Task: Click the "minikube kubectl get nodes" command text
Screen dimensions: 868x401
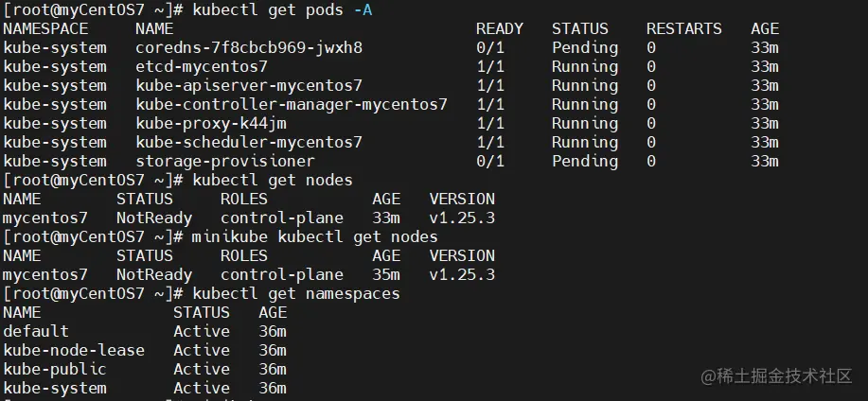Action: (x=314, y=236)
